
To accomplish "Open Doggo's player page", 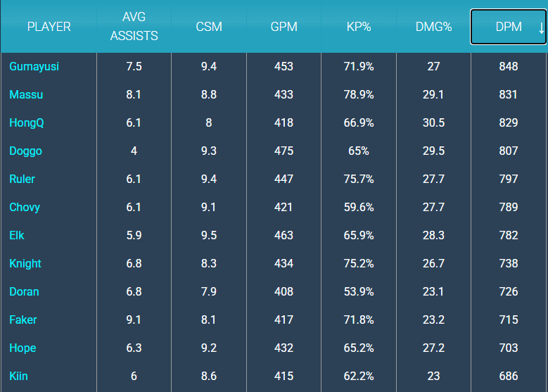I will tap(26, 151).
